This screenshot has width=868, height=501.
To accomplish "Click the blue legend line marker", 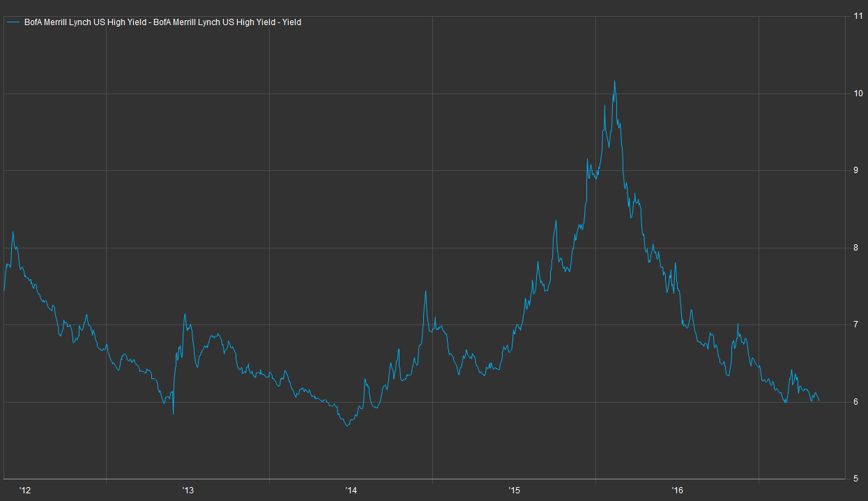I will coord(13,22).
